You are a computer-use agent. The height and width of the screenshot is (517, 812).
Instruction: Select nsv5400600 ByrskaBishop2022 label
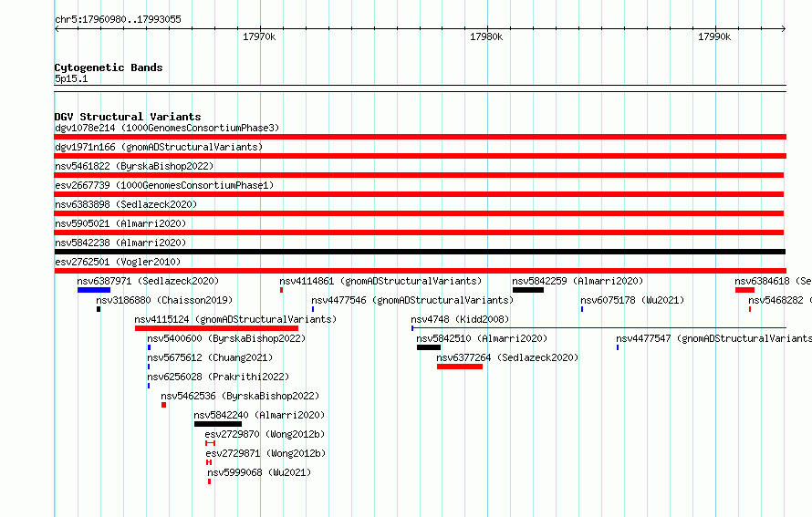[x=226, y=338]
